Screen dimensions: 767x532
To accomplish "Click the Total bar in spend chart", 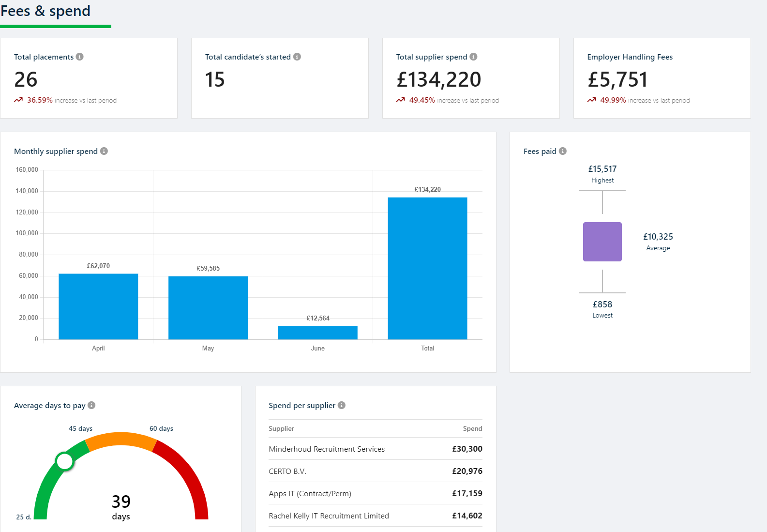I will click(x=427, y=268).
